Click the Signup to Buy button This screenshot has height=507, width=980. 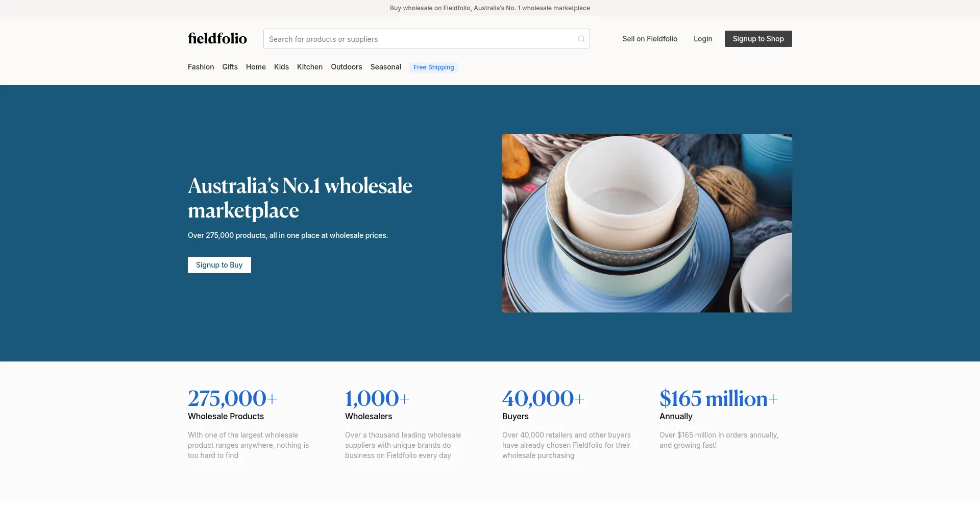pyautogui.click(x=219, y=265)
